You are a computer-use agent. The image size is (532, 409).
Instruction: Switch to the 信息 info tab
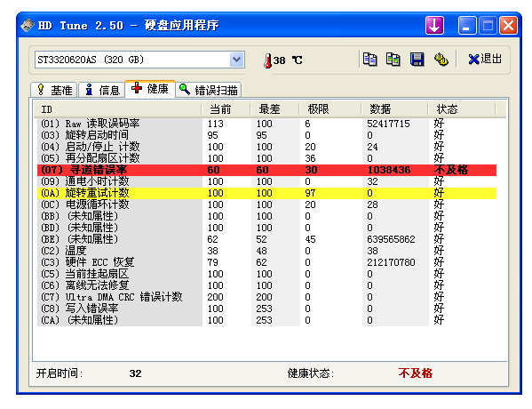(102, 90)
